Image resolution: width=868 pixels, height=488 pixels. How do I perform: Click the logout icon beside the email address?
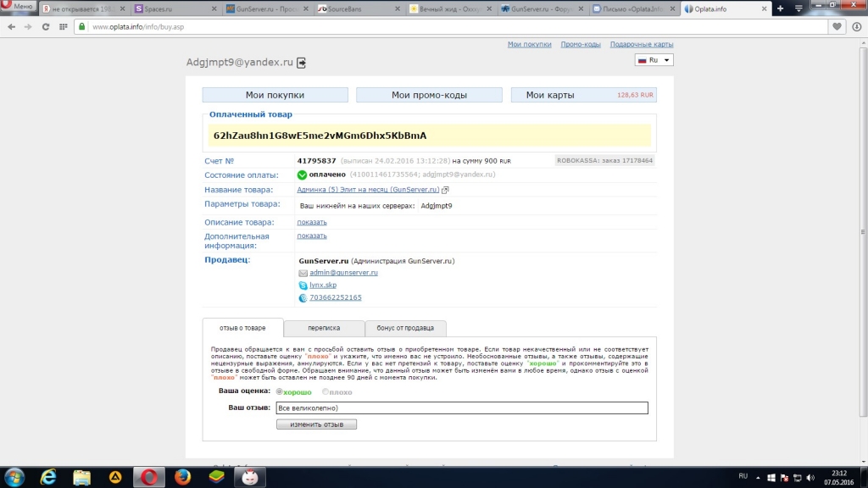pos(301,63)
